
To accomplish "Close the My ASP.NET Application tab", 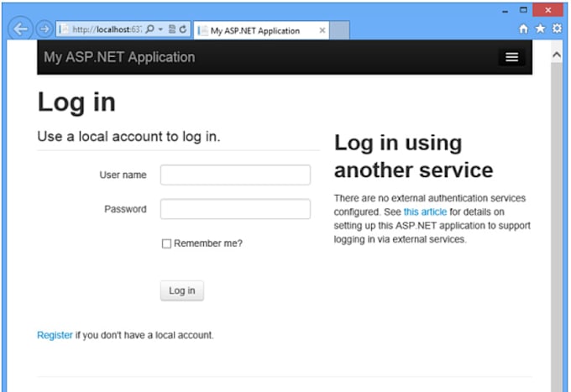I will coord(322,30).
